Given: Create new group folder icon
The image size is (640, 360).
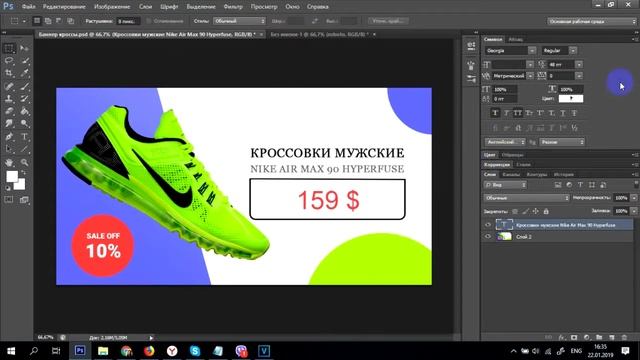Looking at the screenshot, I should pyautogui.click(x=599, y=338).
